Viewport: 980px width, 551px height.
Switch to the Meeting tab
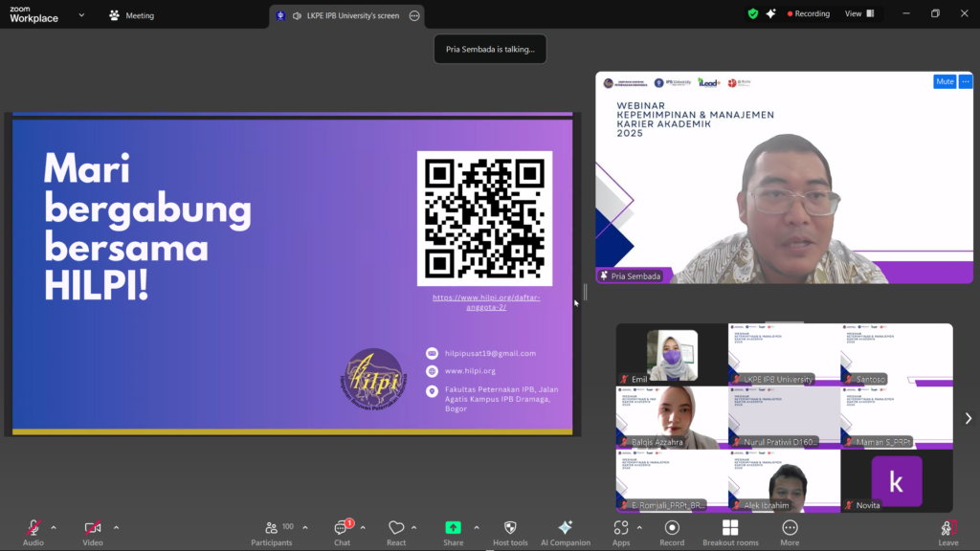pyautogui.click(x=132, y=15)
